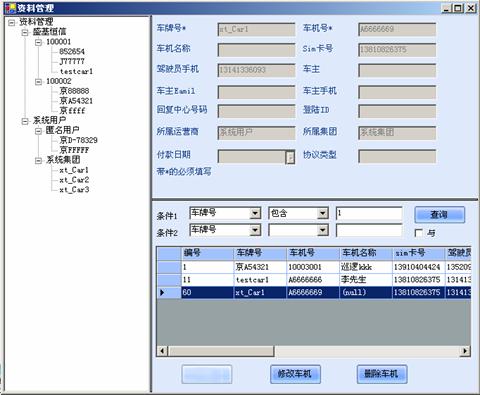The height and width of the screenshot is (395, 480).
Task: Open the 付款日期 date picker dropdown
Action: (x=290, y=157)
